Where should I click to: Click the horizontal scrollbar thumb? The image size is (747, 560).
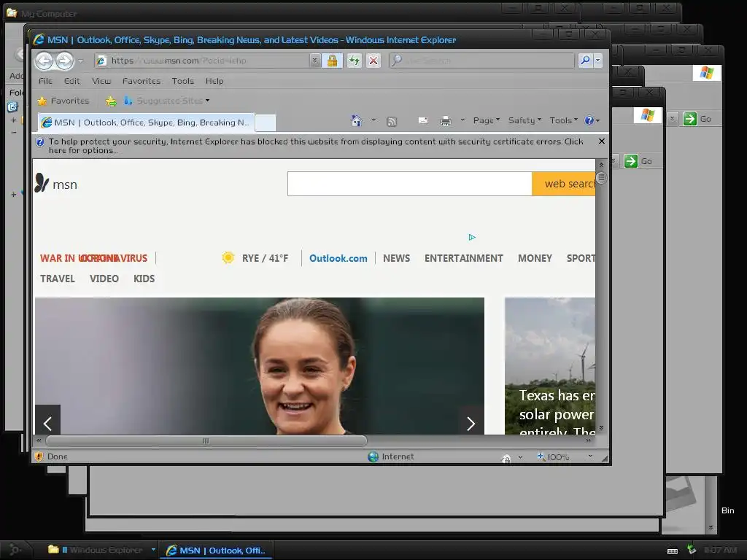(x=206, y=441)
